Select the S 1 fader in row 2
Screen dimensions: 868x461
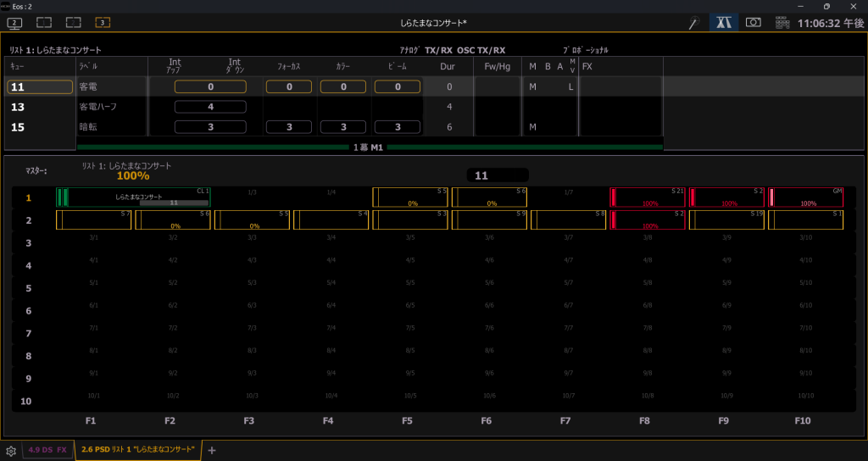[806, 219]
